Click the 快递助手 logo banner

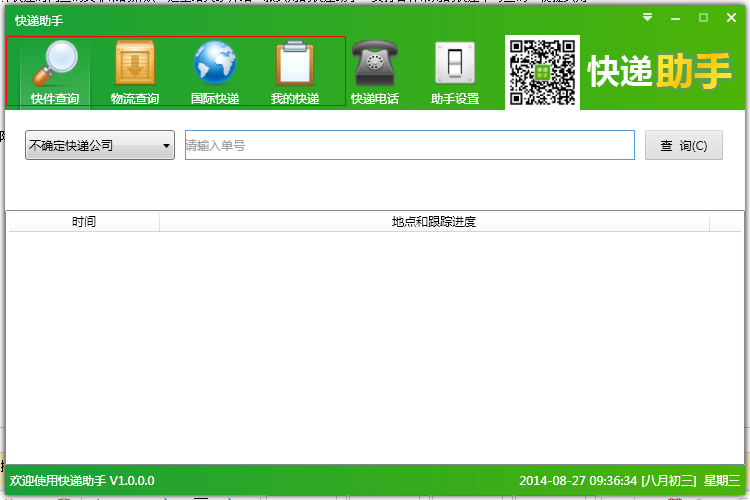[x=660, y=71]
